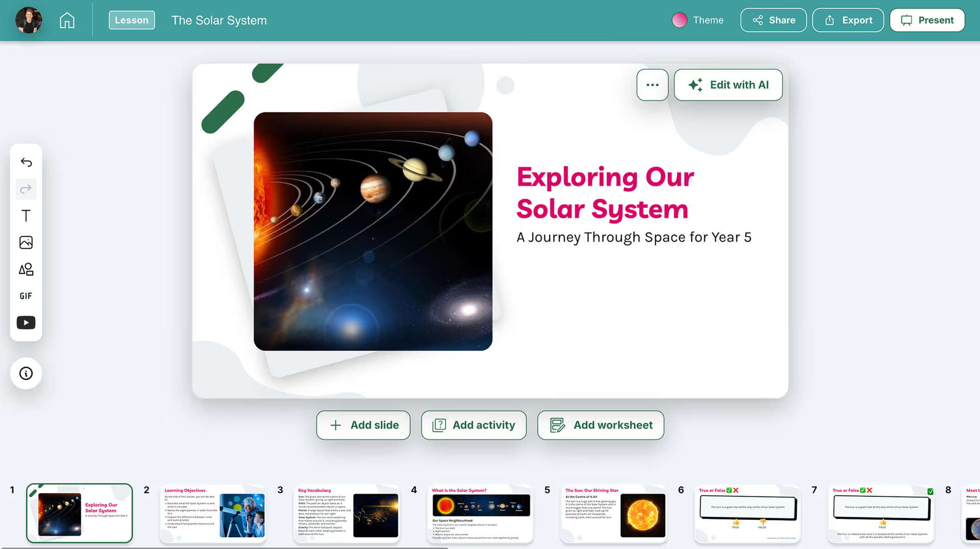Open user profile avatar
The image size is (980, 549).
tap(29, 20)
